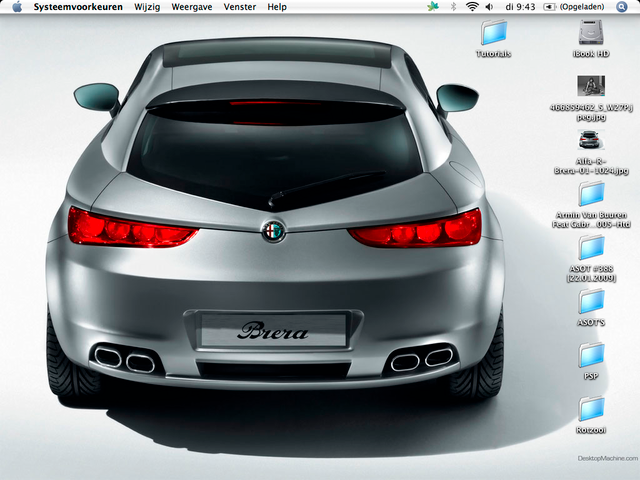Open the Weergave menu
The height and width of the screenshot is (480, 640).
pos(192,7)
